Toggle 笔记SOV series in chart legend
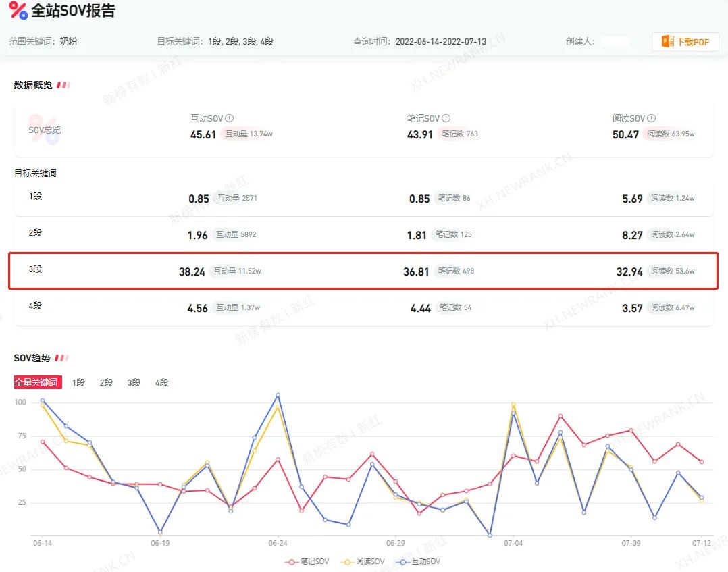 point(309,561)
